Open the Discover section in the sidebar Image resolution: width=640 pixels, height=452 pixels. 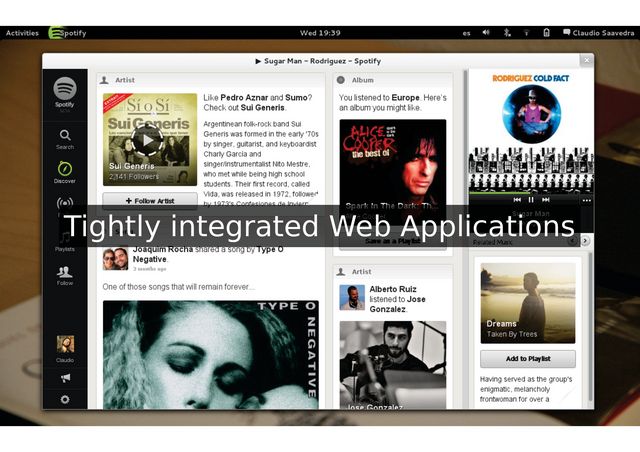click(65, 171)
